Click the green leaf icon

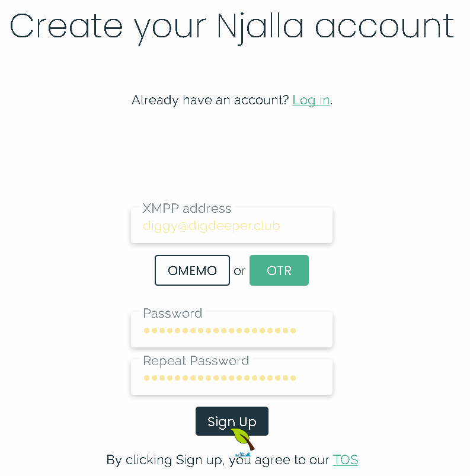(240, 436)
